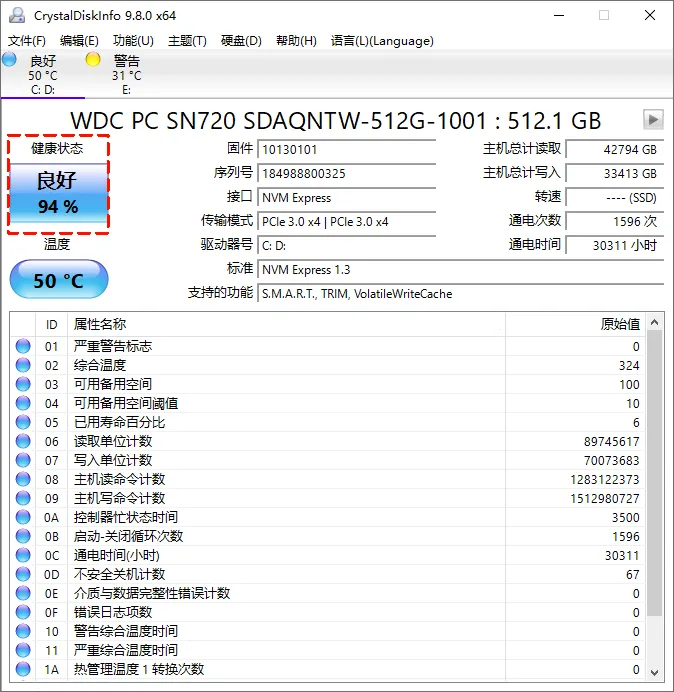Go to next disk with the arrow button

[653, 119]
